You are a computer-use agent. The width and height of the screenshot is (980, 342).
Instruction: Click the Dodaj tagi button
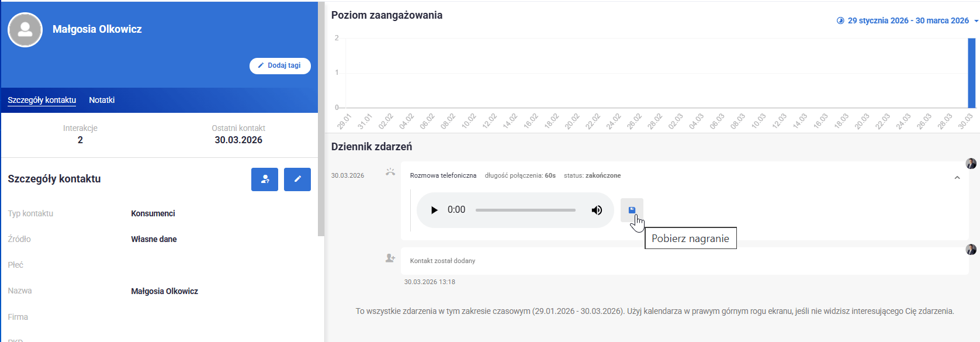click(280, 65)
